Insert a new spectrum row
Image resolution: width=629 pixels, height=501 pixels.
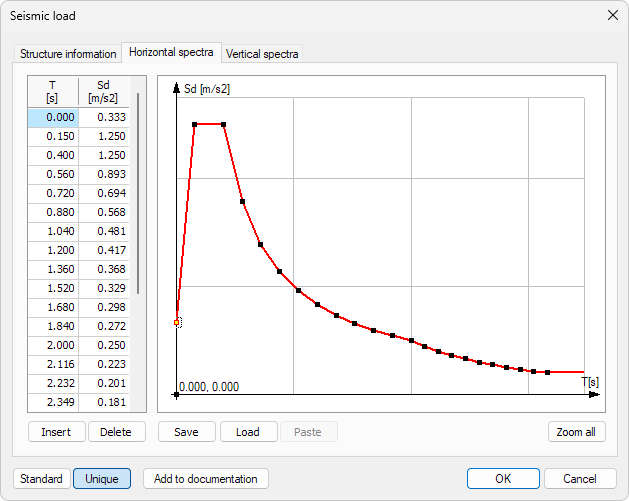(57, 432)
